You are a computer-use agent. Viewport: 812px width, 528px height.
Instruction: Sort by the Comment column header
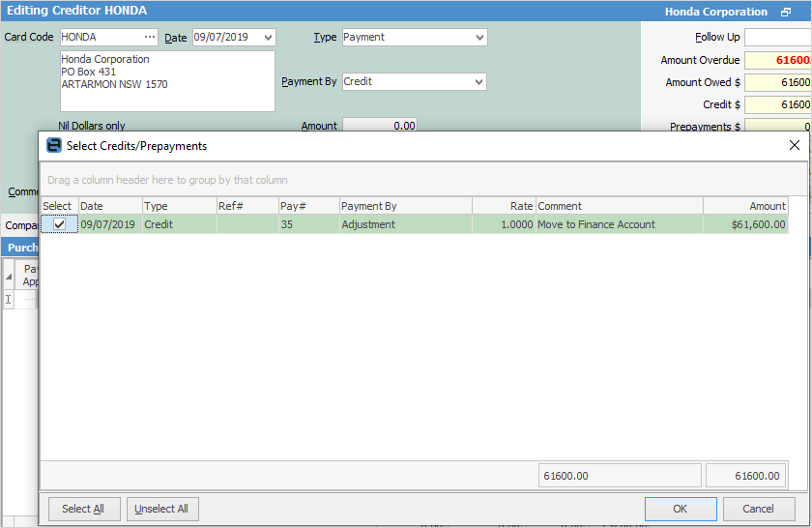pos(620,206)
